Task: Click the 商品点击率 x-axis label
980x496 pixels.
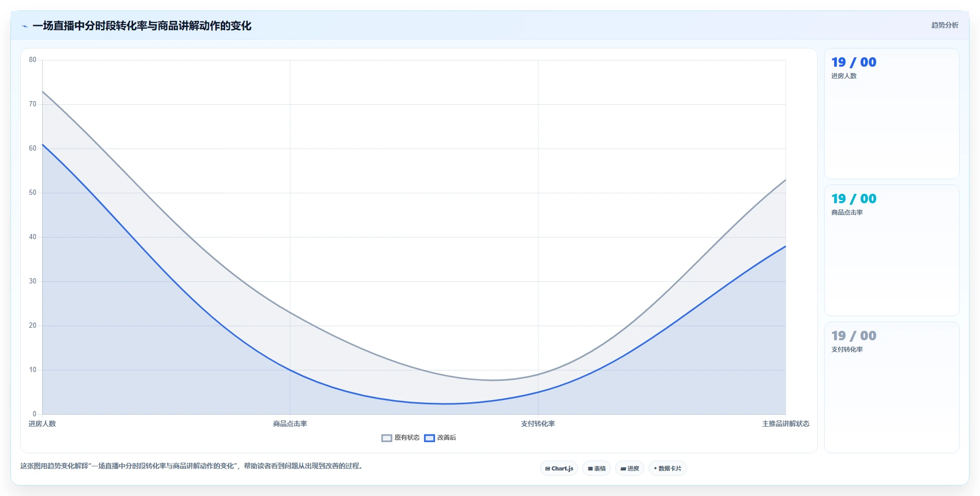Action: tap(290, 424)
